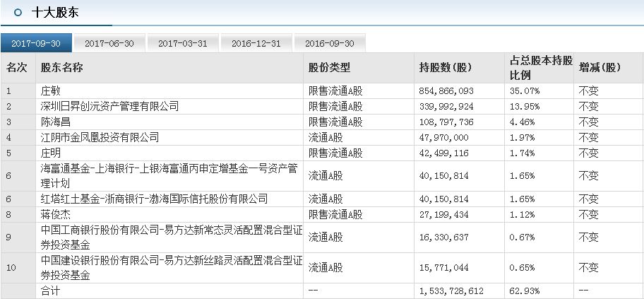Click share count 47,970,000

443,137
